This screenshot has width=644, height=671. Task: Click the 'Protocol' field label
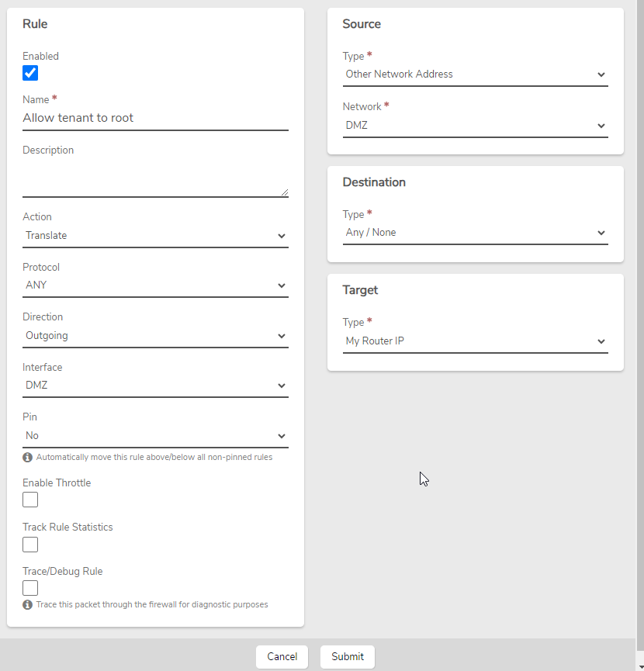(41, 268)
